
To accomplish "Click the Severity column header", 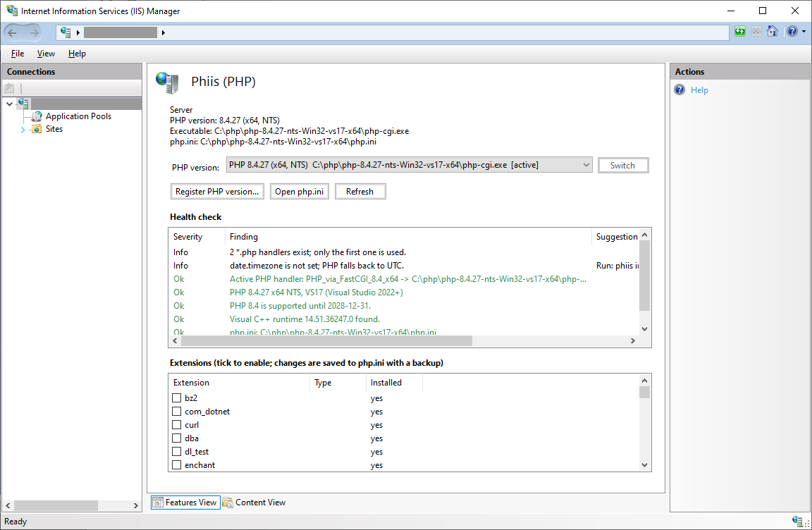I will click(x=197, y=237).
